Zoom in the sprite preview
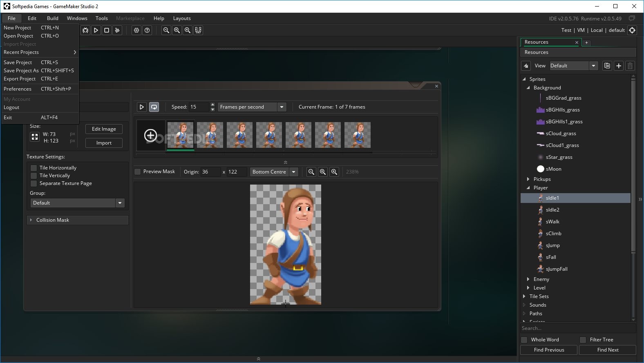The image size is (644, 363). (x=334, y=172)
